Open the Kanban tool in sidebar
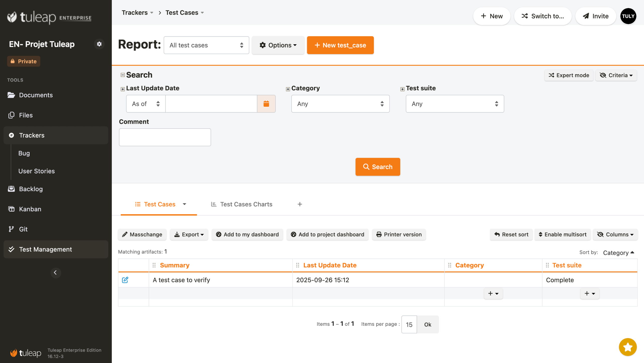This screenshot has width=644, height=363. (30, 209)
